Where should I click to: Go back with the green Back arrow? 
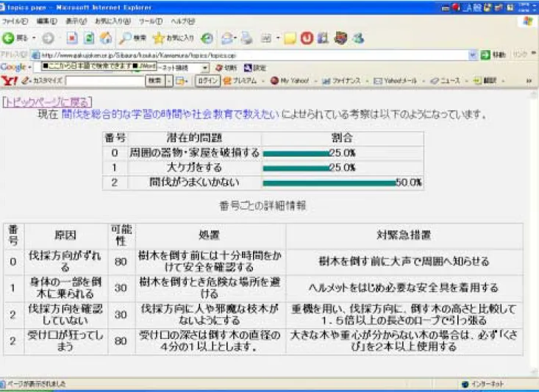8,38
